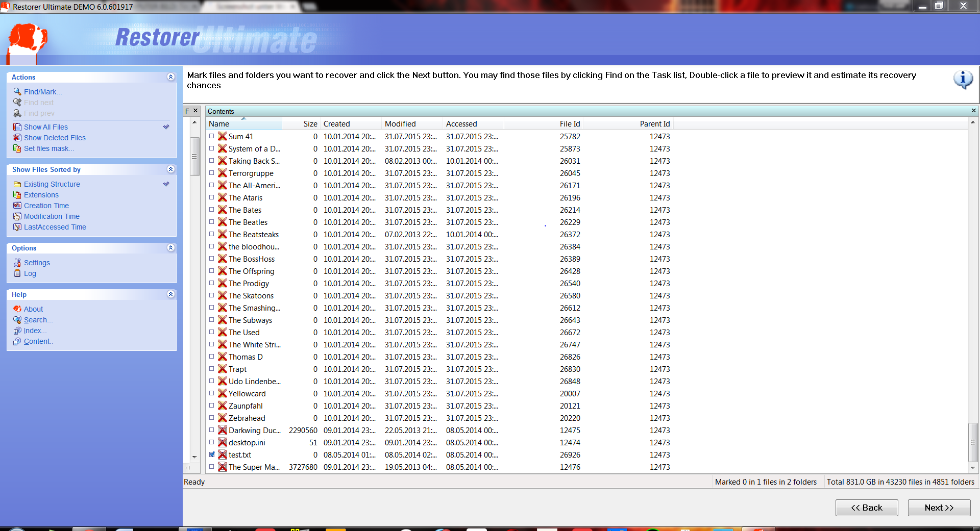Viewport: 980px width, 531px height.
Task: Click the blue info icon
Action: click(x=963, y=80)
